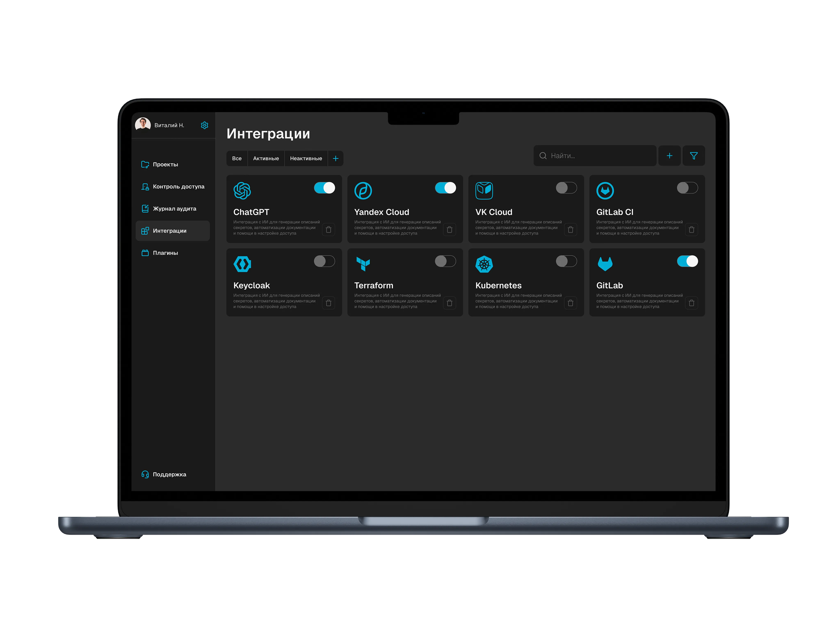Delete the GitLab integration
The image size is (840, 630).
[692, 303]
